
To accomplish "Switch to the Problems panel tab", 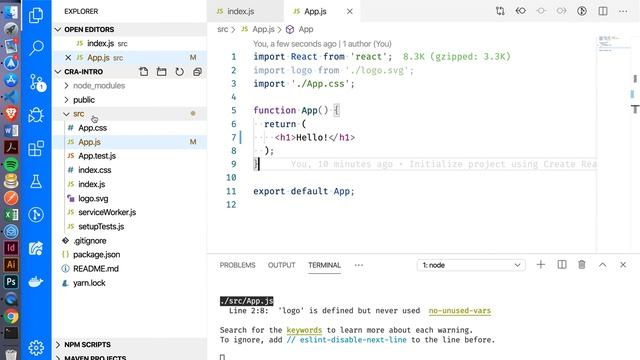I will [x=237, y=265].
